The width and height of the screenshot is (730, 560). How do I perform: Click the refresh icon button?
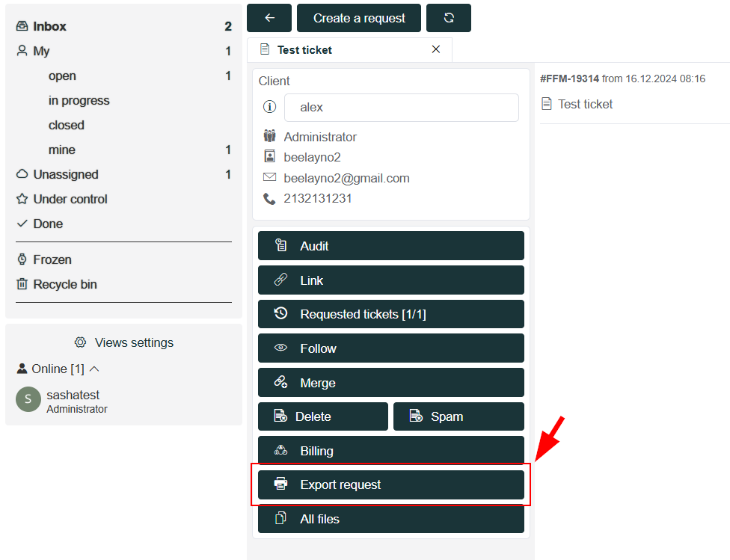[448, 18]
